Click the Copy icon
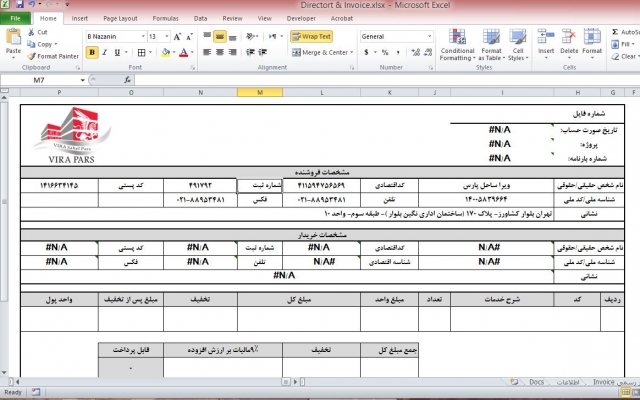Viewport: 640px width, 400px height. point(31,44)
